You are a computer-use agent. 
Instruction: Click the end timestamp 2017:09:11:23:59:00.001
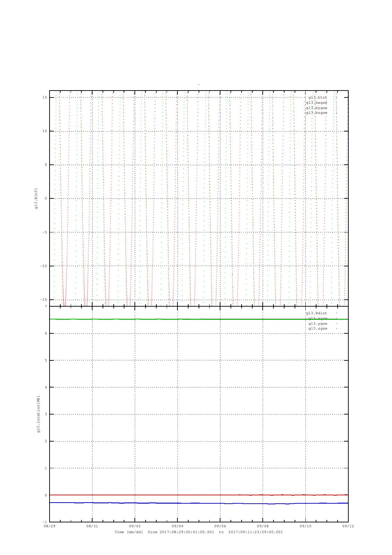(x=255, y=532)
